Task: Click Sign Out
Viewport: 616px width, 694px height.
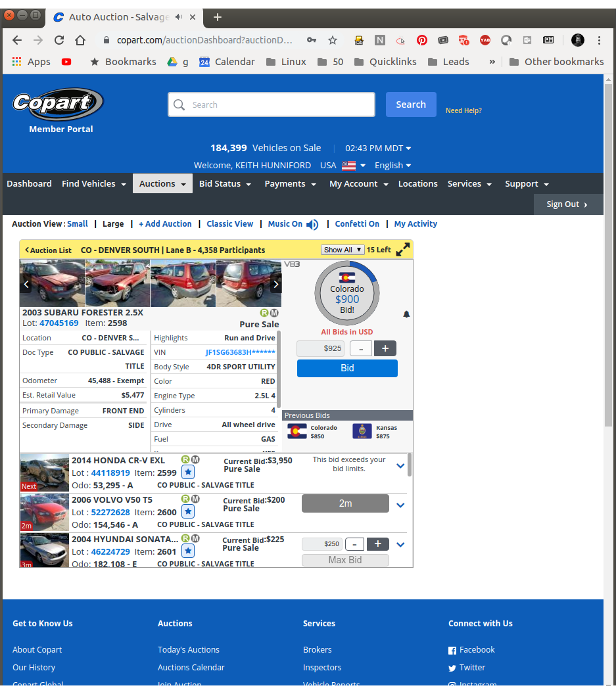Action: [568, 204]
